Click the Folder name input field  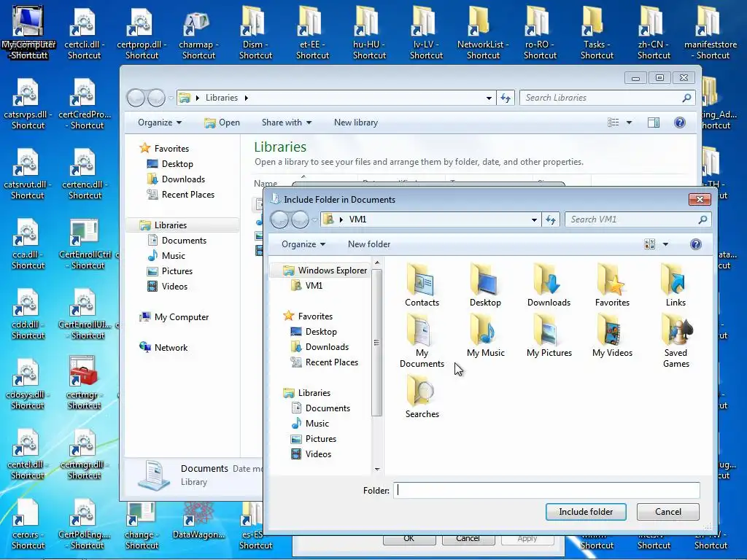(546, 491)
